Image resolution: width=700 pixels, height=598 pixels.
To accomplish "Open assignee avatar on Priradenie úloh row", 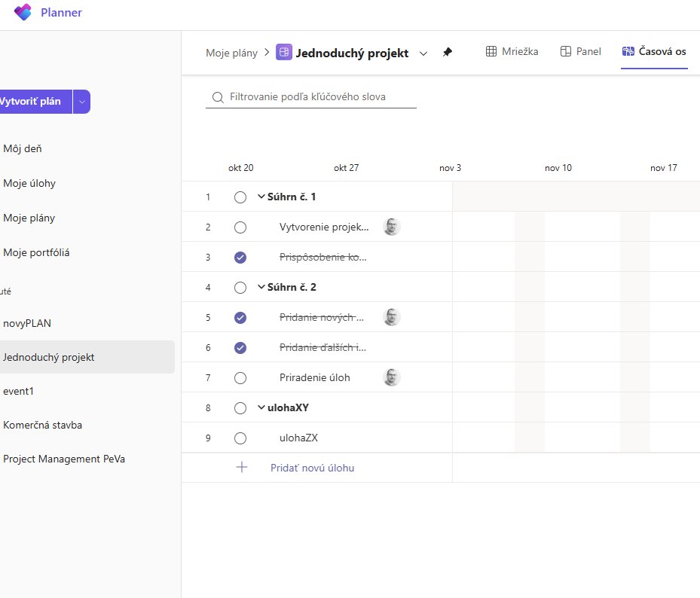I will (392, 377).
